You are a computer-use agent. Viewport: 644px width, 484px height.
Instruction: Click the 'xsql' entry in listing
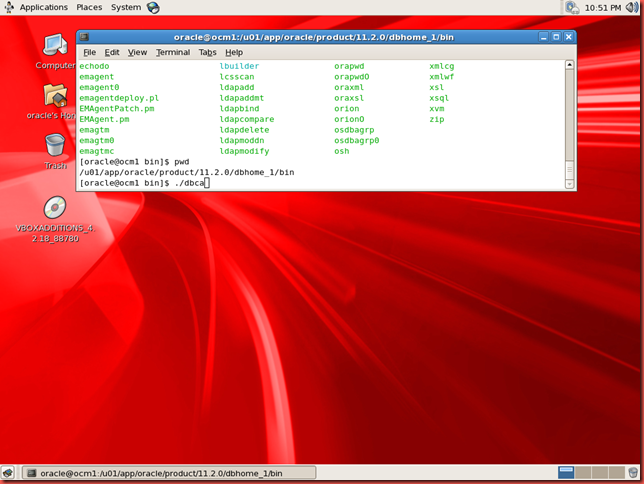coord(439,98)
